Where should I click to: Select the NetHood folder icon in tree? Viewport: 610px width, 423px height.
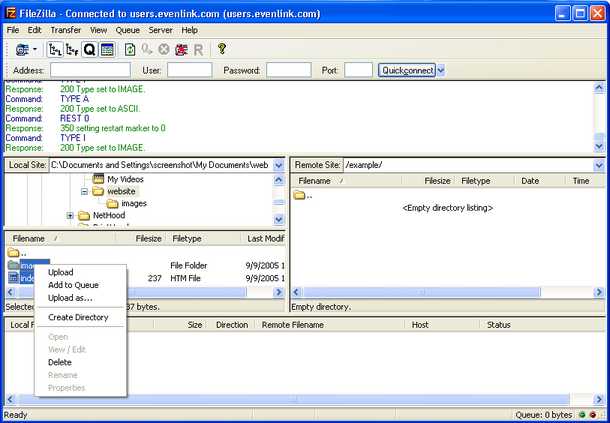click(x=84, y=216)
